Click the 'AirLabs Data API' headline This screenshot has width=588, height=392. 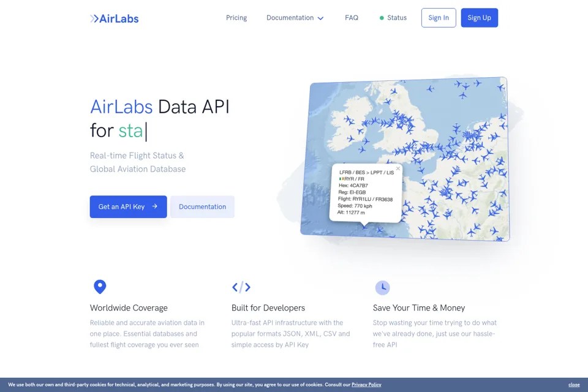pos(159,107)
